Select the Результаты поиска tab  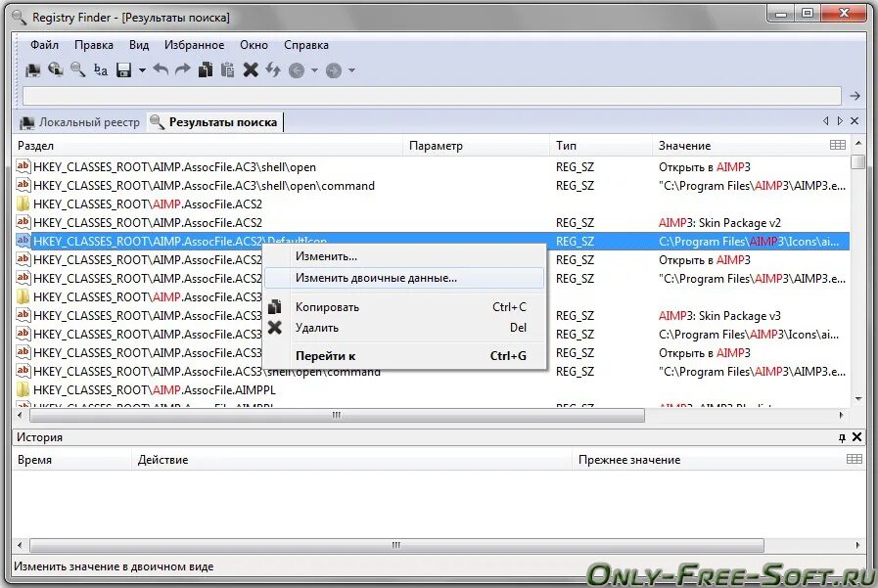pos(215,122)
